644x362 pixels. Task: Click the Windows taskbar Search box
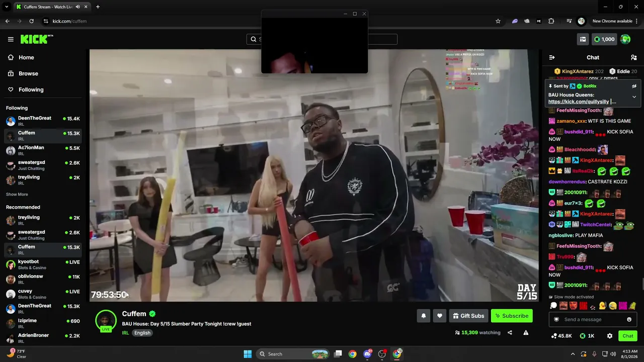pos(293,354)
